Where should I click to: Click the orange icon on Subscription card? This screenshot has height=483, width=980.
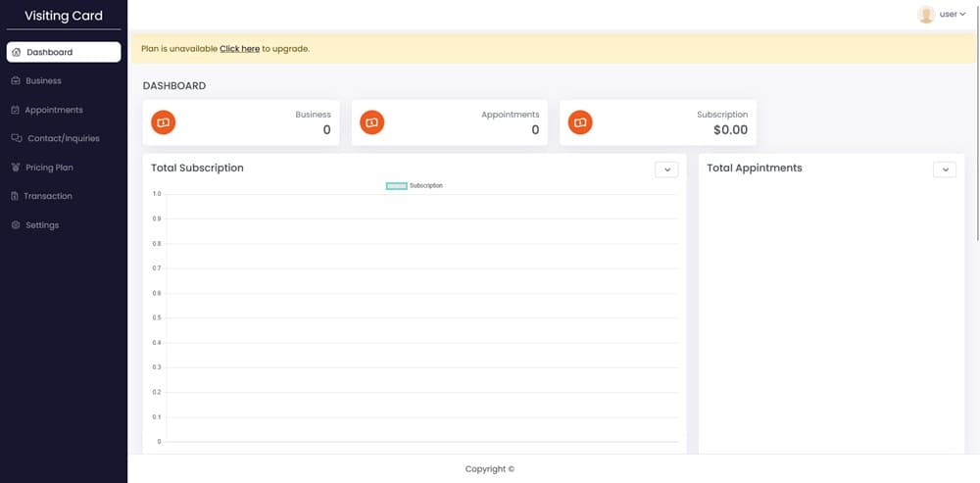580,122
